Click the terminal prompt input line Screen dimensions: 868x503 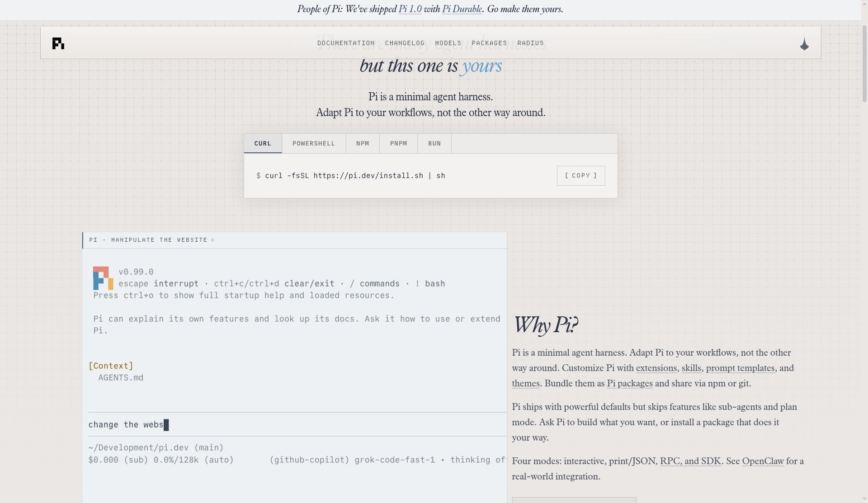point(297,424)
